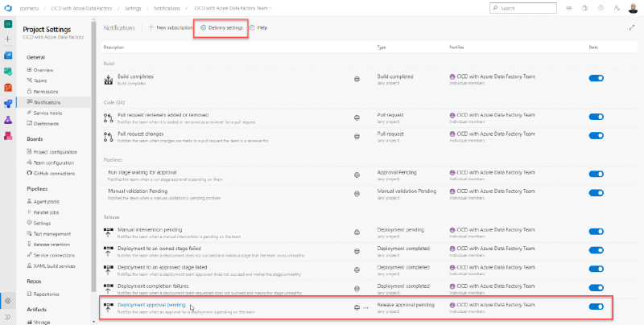Toggle off Build completes subscription
Viewport: 644px width, 325px height.
(x=597, y=79)
